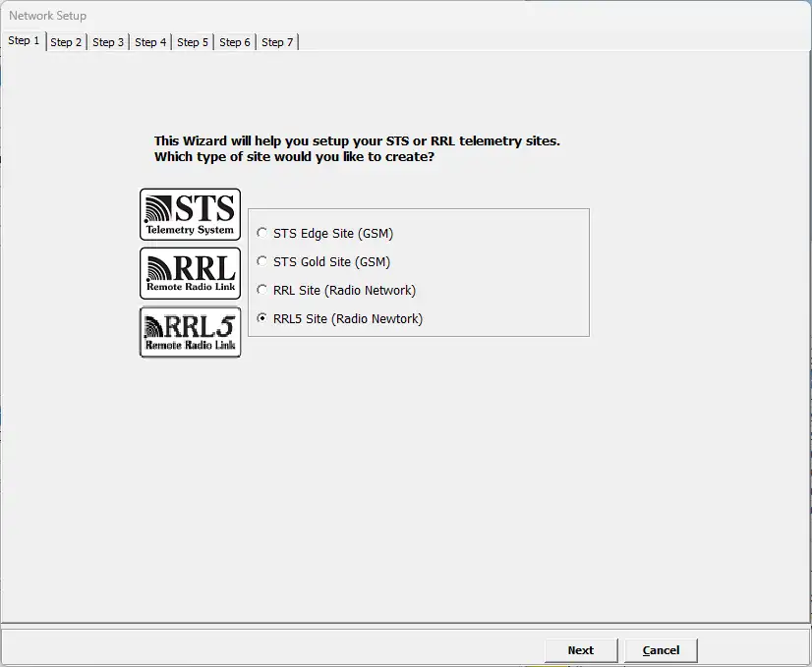Viewport: 812px width, 667px height.
Task: Select the RRL5 Site (Radio Newtork) radio button
Action: click(261, 319)
